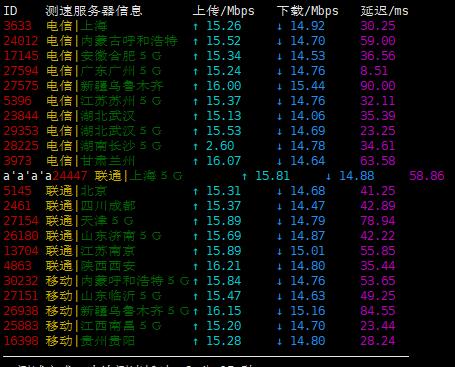Click the download value 14.47
The width and height of the screenshot is (455, 367).
307,206
